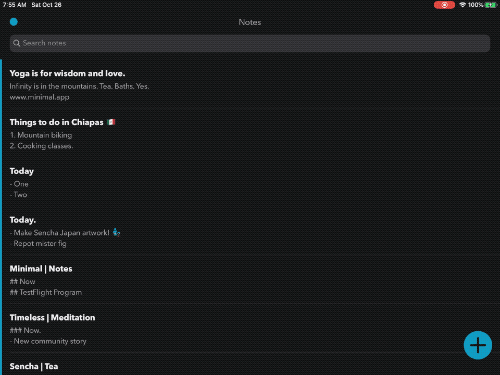Tap the blue circle menu icon
Viewport: 500px width, 375px height.
tap(14, 22)
